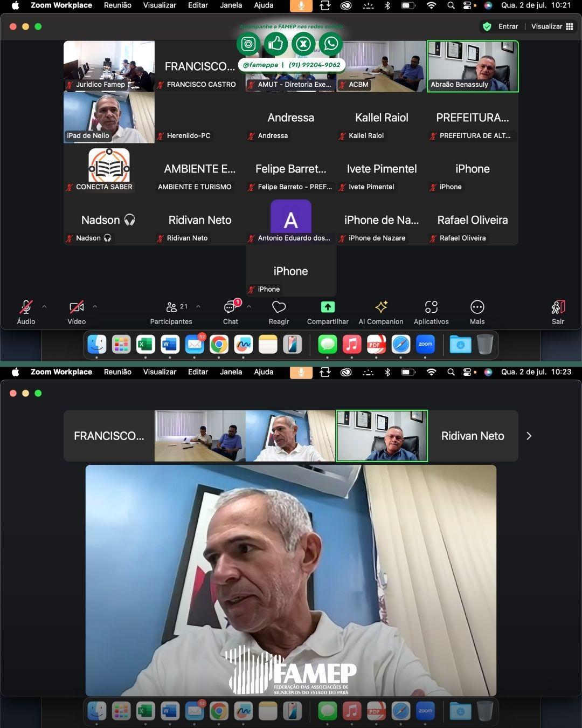Expand the video options caret beside Vídeo
This screenshot has width=582, height=728.
(x=95, y=306)
